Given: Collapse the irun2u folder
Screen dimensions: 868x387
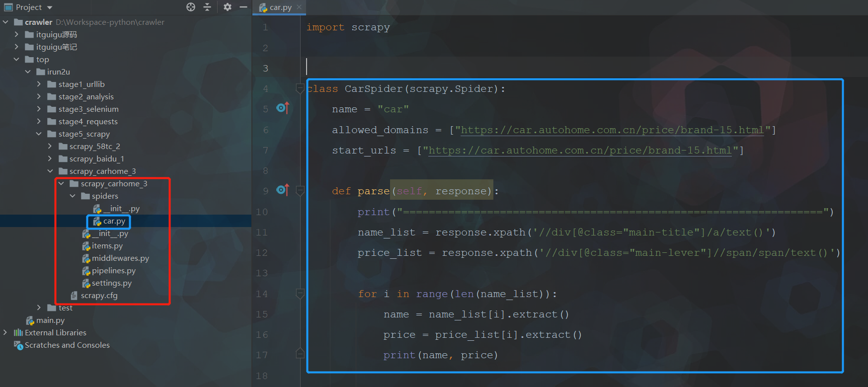Looking at the screenshot, I should tap(28, 72).
